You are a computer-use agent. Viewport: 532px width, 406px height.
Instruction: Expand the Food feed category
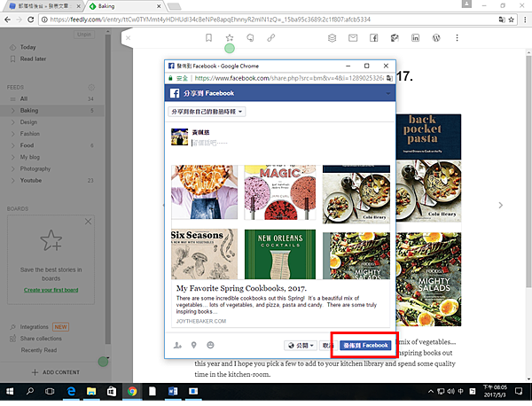coord(13,145)
